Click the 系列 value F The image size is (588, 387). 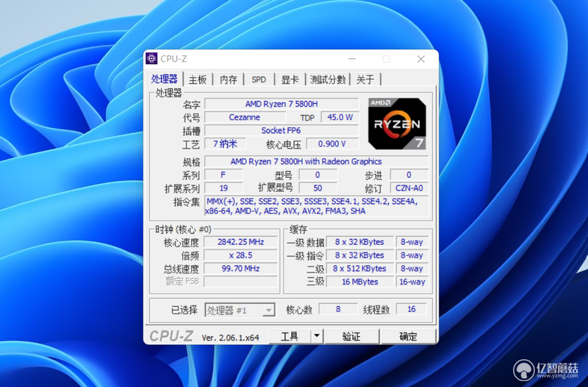pos(223,175)
